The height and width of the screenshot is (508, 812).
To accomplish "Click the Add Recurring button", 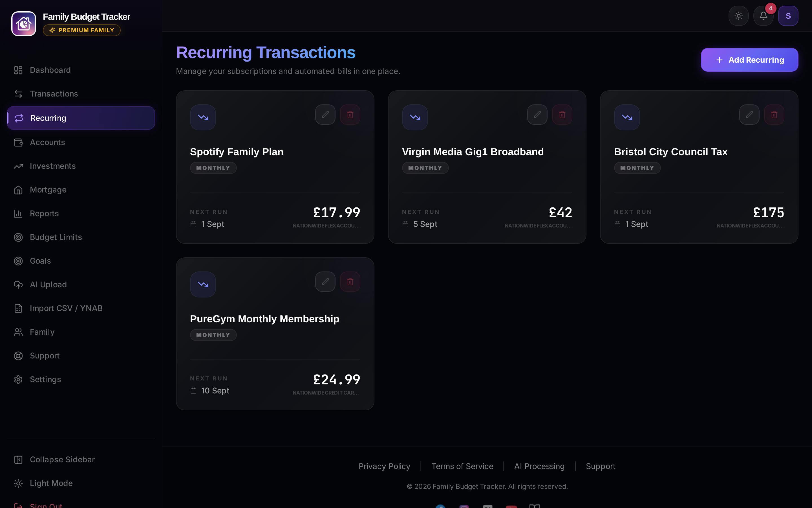I will [749, 60].
